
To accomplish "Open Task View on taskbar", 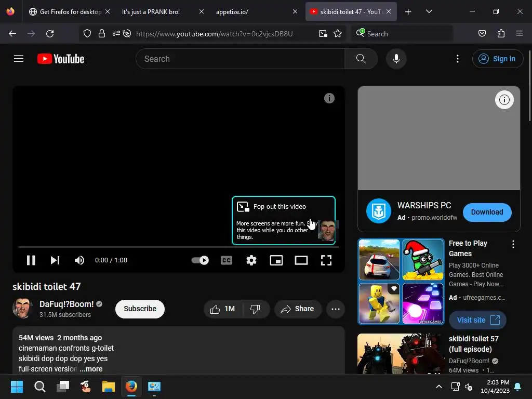I will click(63, 387).
